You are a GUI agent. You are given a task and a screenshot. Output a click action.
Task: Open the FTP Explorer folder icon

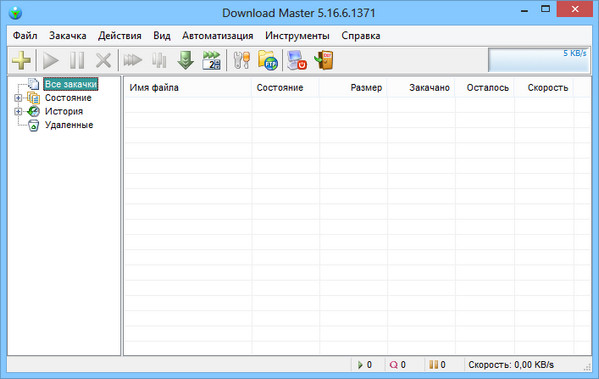click(268, 60)
